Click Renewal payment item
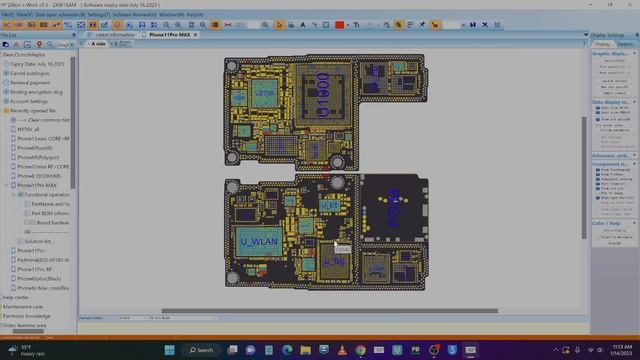640x360 pixels. [30, 83]
